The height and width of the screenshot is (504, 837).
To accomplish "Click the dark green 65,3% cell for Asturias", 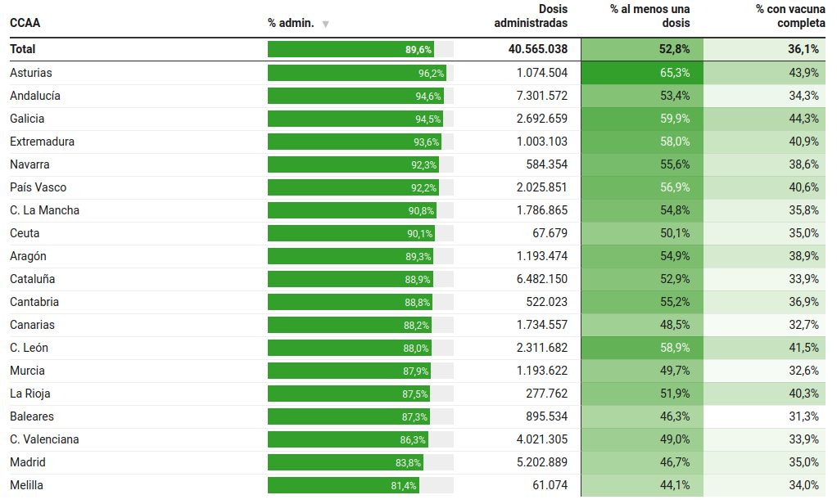I will (x=642, y=73).
